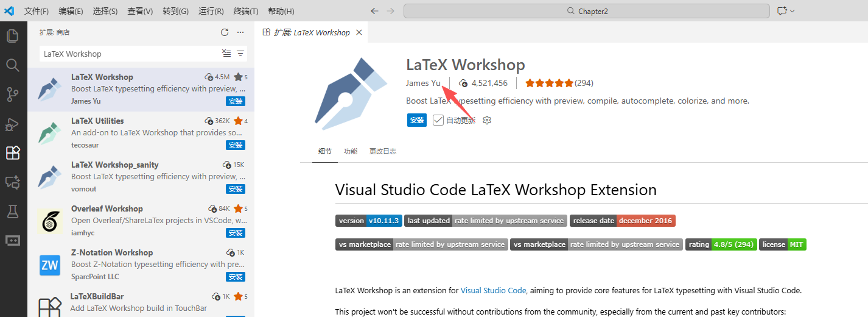The image size is (868, 317).
Task: Install Overleaf Workshop extension
Action: [236, 233]
